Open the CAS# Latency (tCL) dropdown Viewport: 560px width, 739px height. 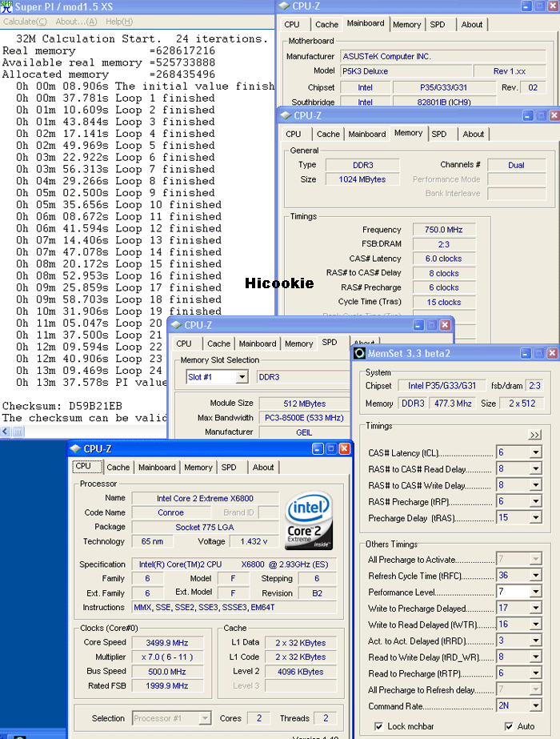tap(535, 452)
